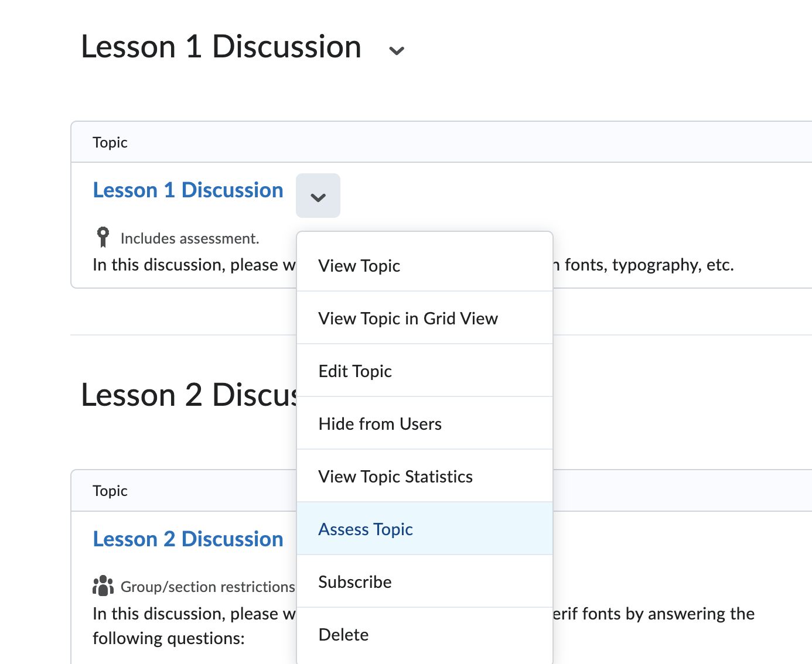
Task: Subscribe to the topic via the menu
Action: pyautogui.click(x=354, y=581)
